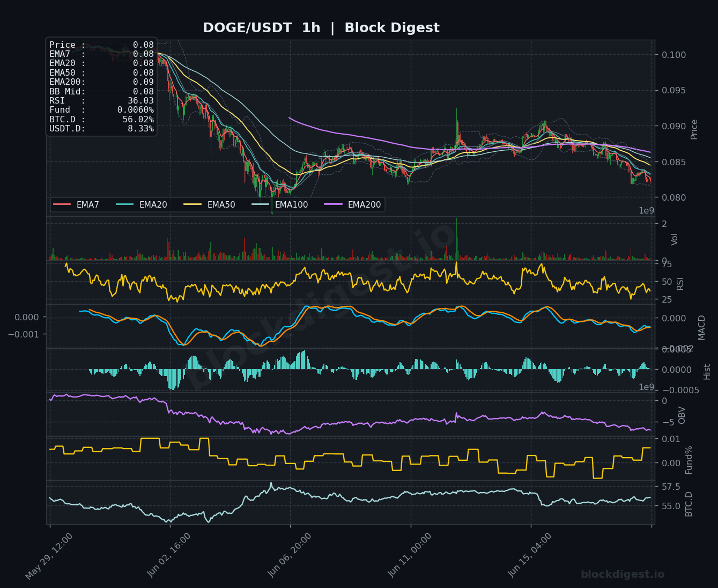Click the 'Hist' y-axis label

(707, 372)
